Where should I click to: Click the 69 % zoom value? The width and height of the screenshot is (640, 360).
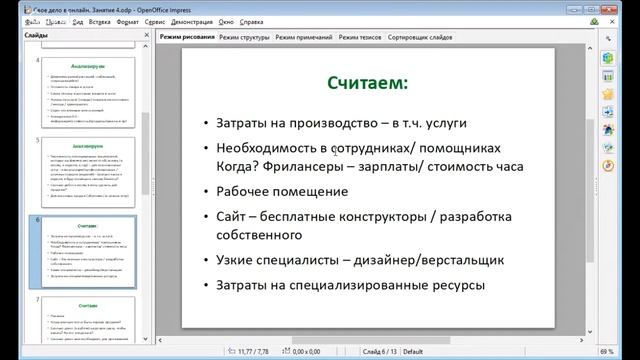pos(607,351)
